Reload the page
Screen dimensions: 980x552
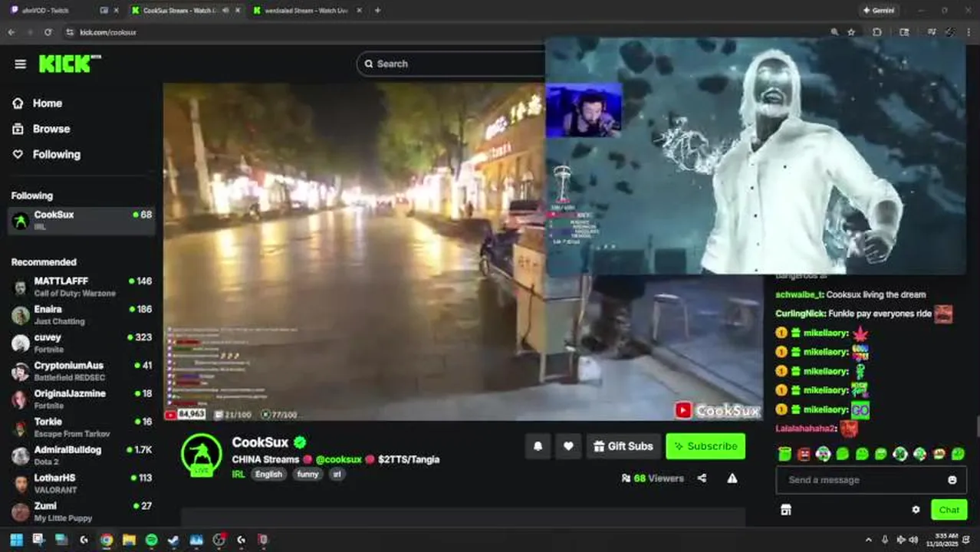pyautogui.click(x=48, y=32)
